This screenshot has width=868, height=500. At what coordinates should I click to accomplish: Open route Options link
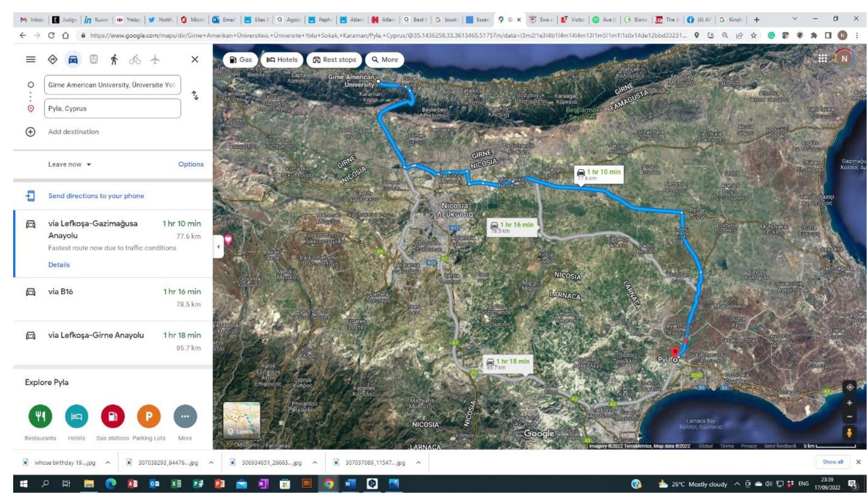click(x=191, y=165)
